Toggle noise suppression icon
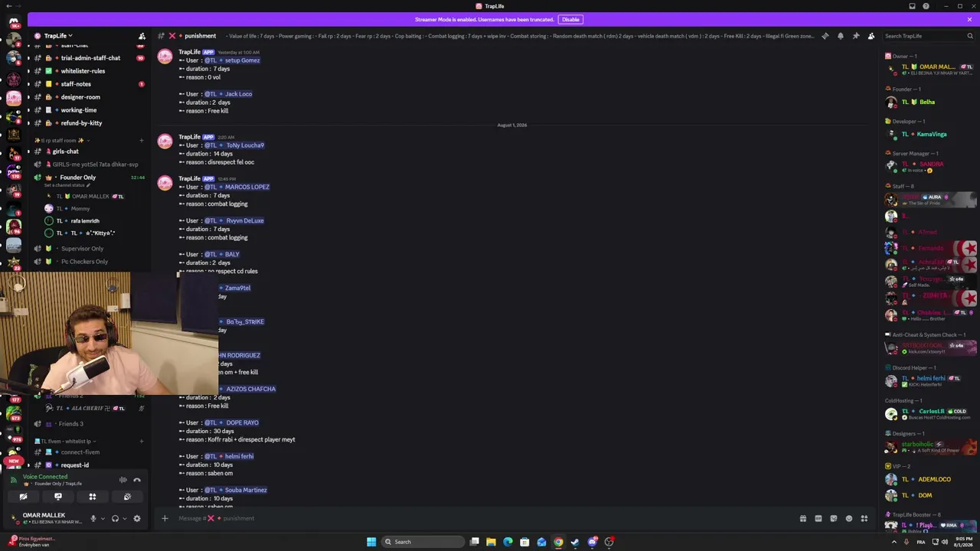 [x=122, y=480]
